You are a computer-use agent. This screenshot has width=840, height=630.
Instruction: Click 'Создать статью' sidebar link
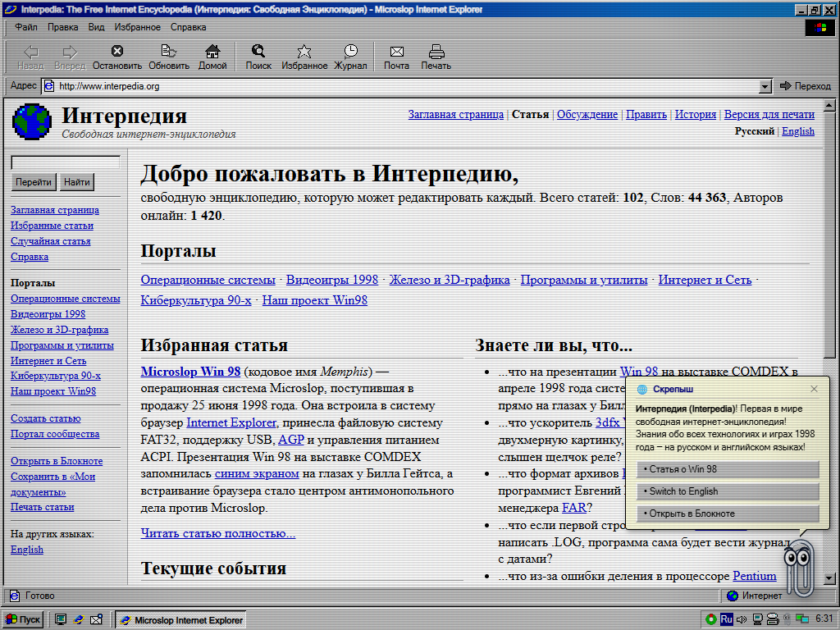coord(46,418)
